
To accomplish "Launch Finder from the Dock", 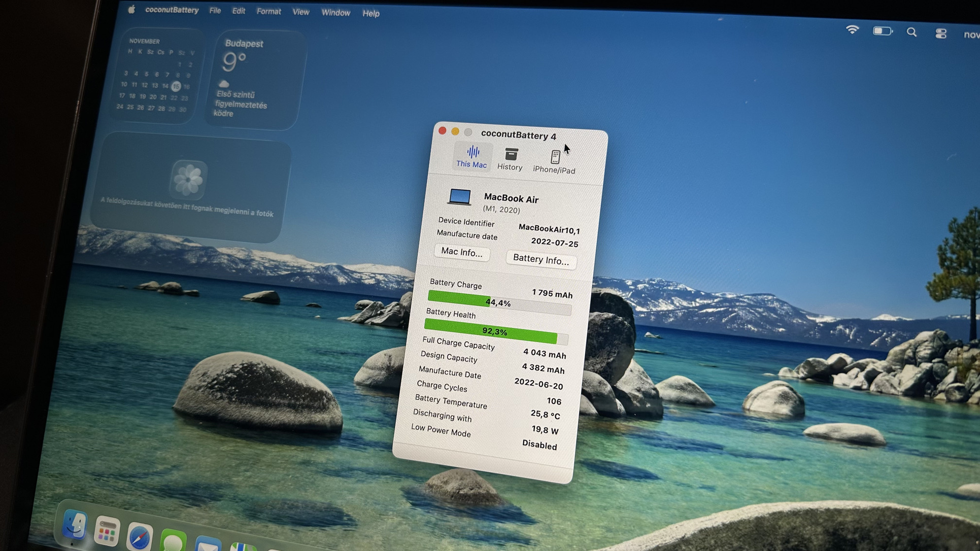I will [x=75, y=525].
